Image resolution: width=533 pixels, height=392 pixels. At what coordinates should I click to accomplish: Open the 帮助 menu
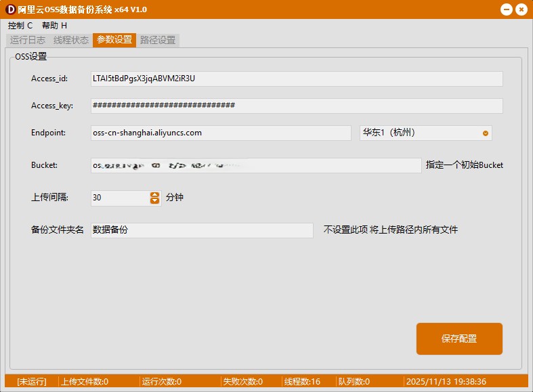tap(54, 26)
